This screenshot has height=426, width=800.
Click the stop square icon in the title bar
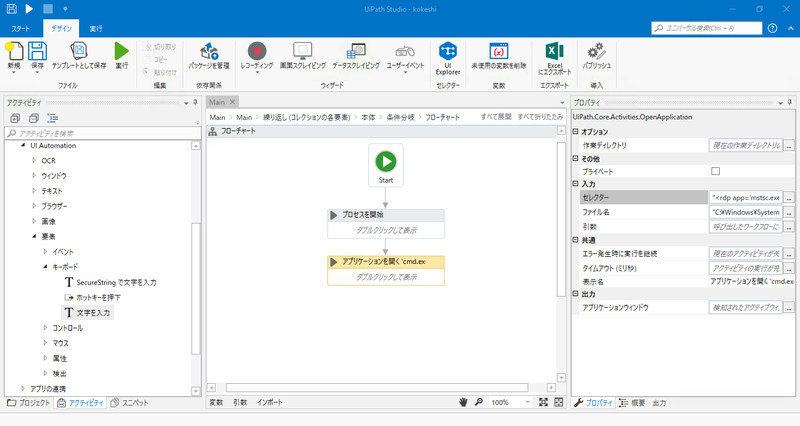pos(47,9)
